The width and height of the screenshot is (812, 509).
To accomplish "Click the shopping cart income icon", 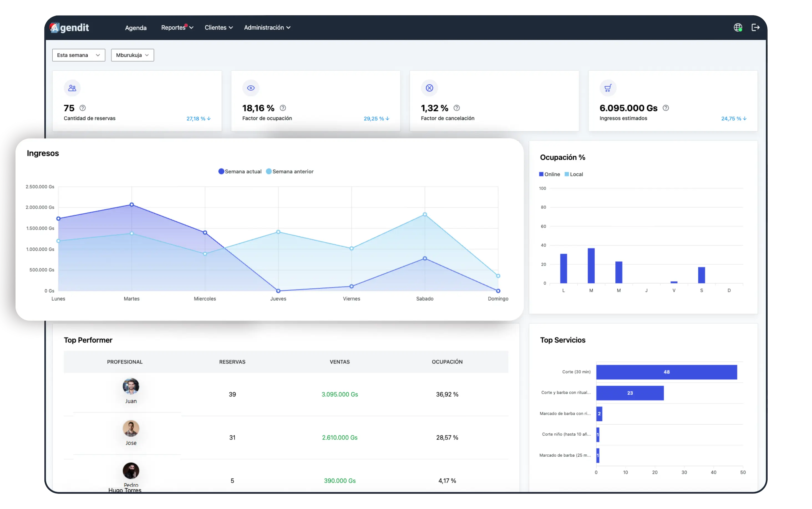I will coord(608,88).
